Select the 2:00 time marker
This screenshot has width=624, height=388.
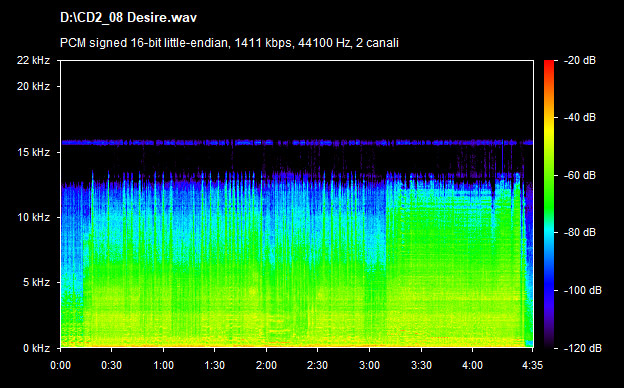(x=266, y=365)
